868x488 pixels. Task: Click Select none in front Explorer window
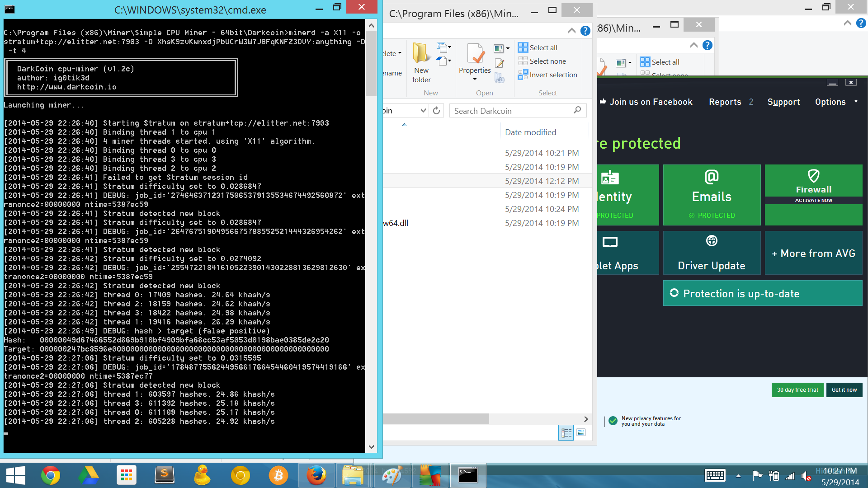click(542, 61)
